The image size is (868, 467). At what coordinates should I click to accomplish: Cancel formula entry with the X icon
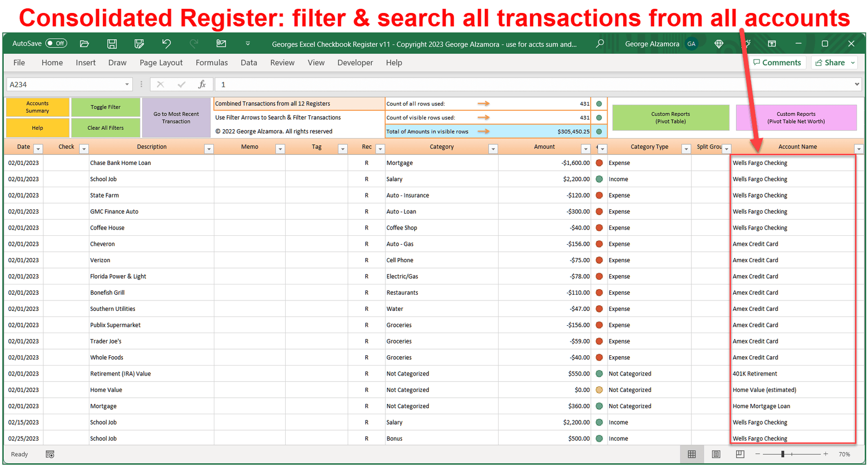[160, 84]
